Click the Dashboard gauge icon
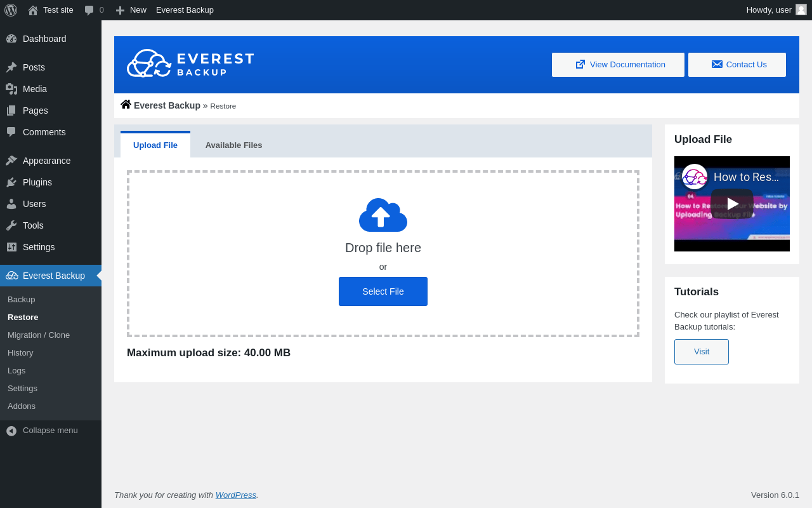The height and width of the screenshot is (508, 812). (11, 39)
